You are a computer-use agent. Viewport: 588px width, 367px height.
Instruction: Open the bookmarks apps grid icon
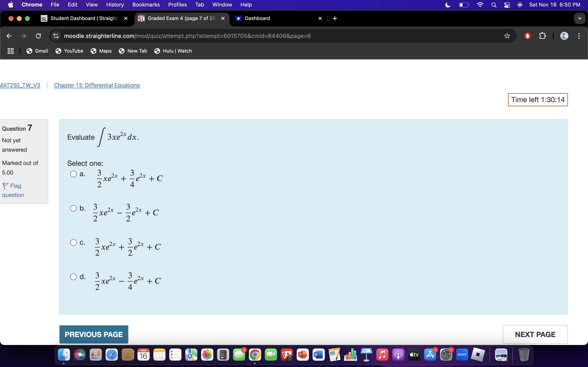(x=10, y=51)
